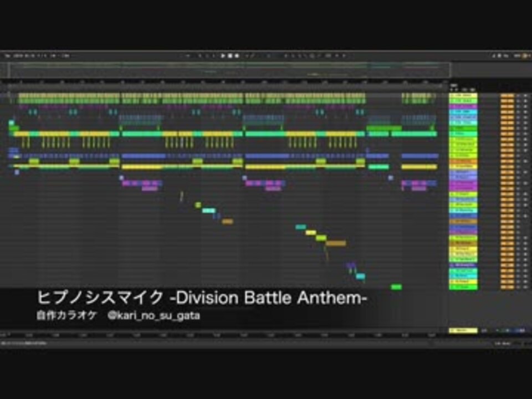Select the topmost yellow track header
The width and height of the screenshot is (532, 399).
(x=463, y=96)
